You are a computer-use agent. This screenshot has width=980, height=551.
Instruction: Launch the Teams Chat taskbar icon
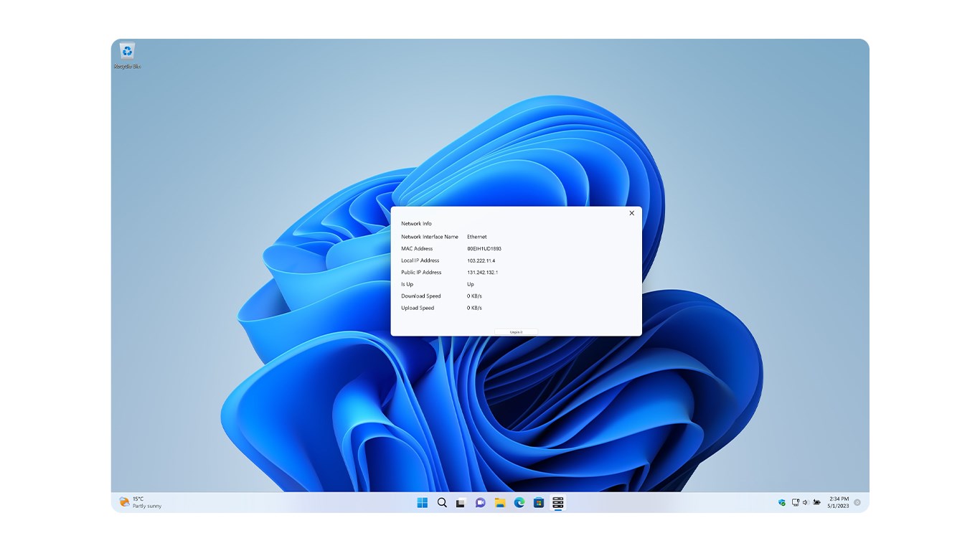(481, 502)
